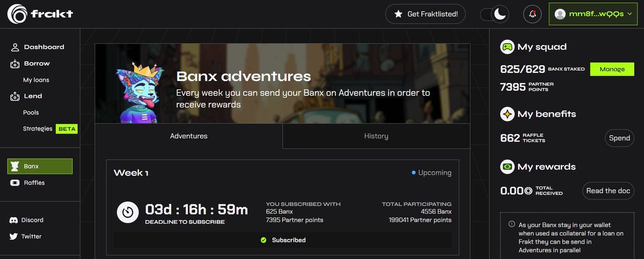Click the Raffles ticket icon

(14, 183)
